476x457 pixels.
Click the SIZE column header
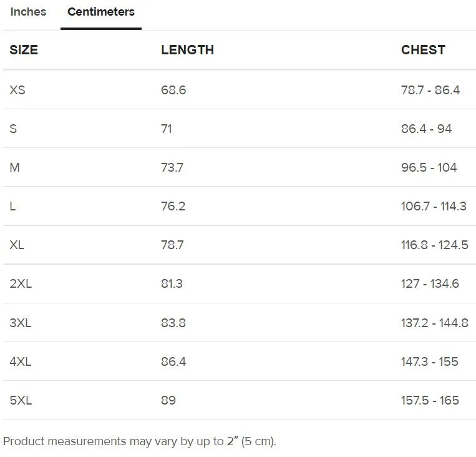pos(24,50)
